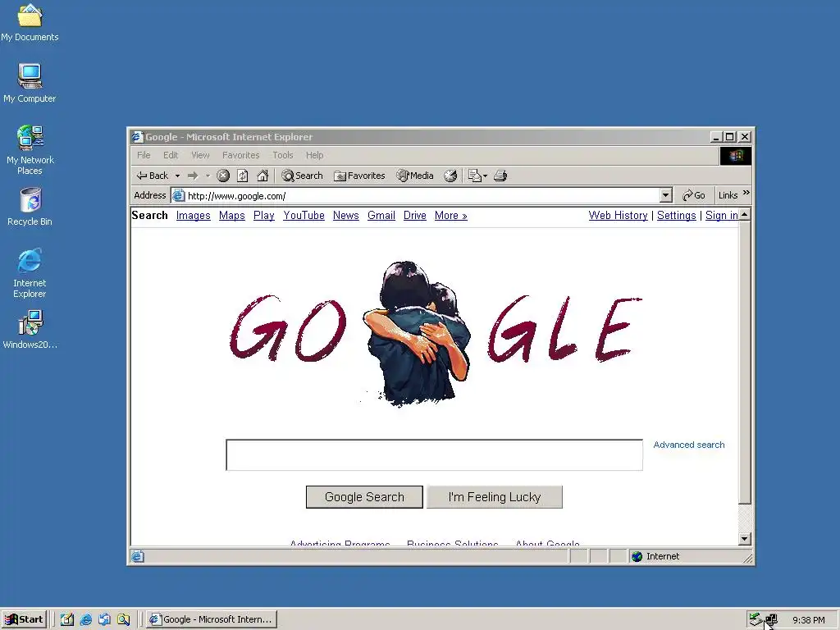Open the File menu
This screenshot has height=630, width=840.
pyautogui.click(x=144, y=155)
